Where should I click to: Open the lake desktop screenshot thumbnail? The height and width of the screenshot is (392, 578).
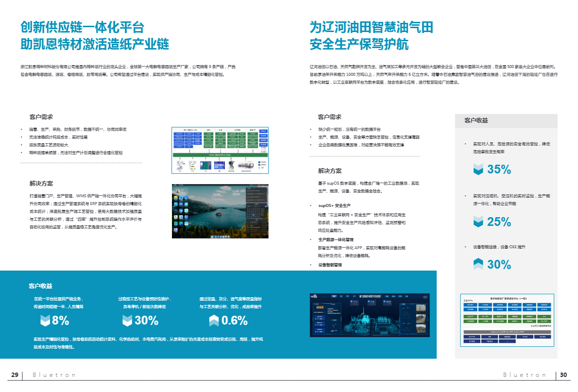(x=220, y=211)
